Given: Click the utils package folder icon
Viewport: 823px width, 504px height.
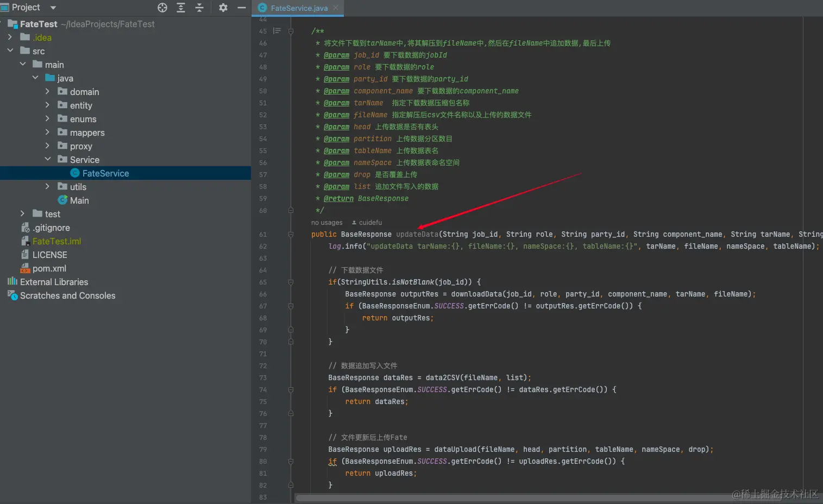Looking at the screenshot, I should point(62,186).
